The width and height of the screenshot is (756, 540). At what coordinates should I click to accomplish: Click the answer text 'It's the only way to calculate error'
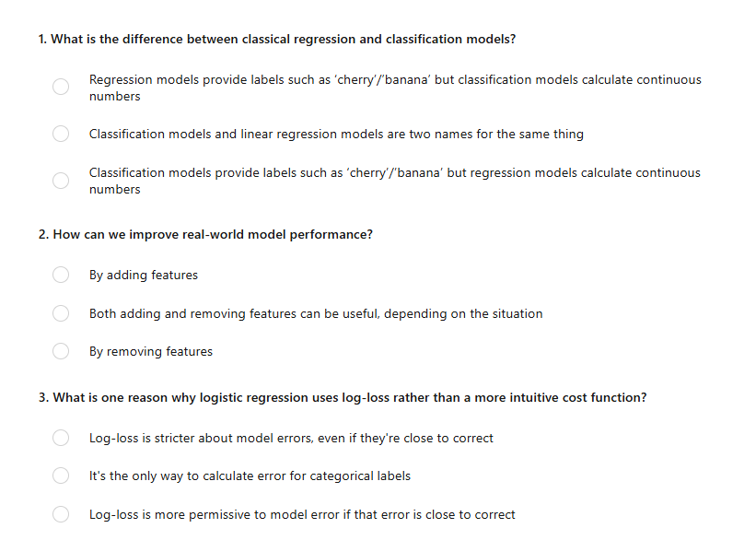point(250,476)
